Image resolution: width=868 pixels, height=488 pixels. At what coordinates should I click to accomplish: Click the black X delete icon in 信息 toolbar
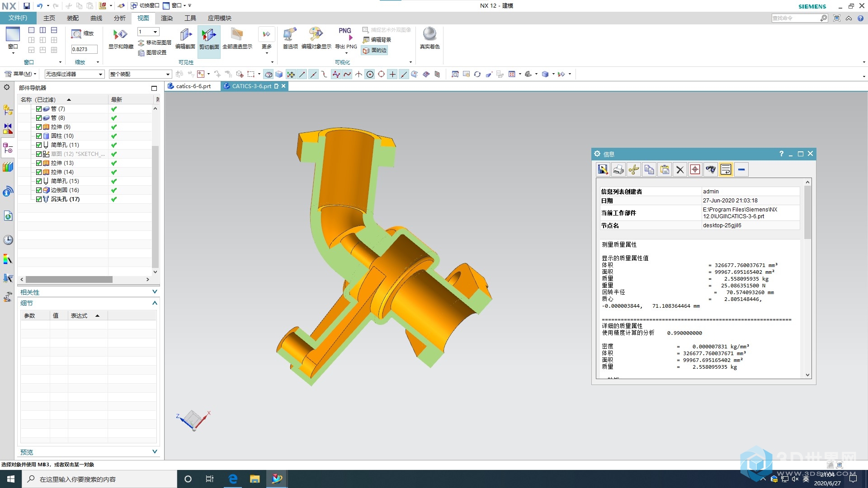680,169
